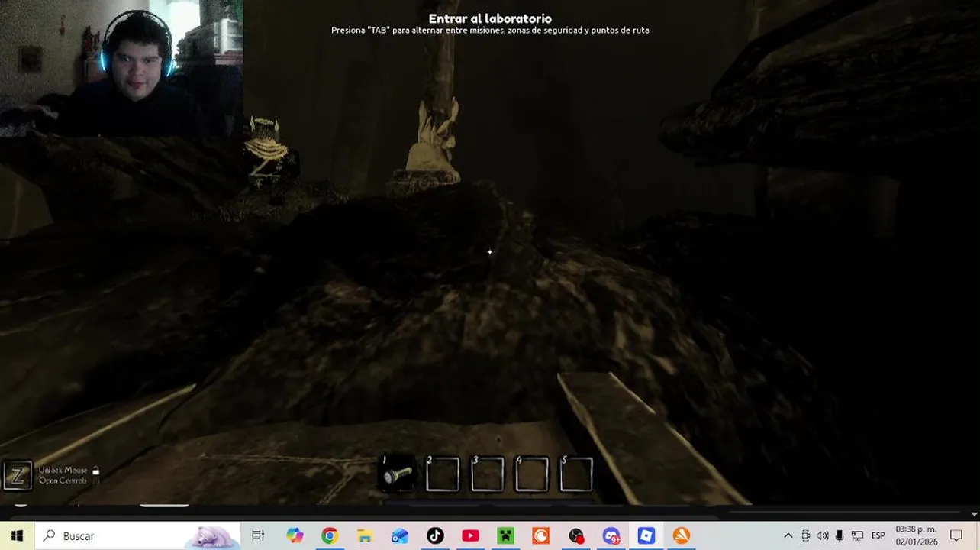The width and height of the screenshot is (980, 550).
Task: Click the microphone tray icon
Action: (840, 535)
